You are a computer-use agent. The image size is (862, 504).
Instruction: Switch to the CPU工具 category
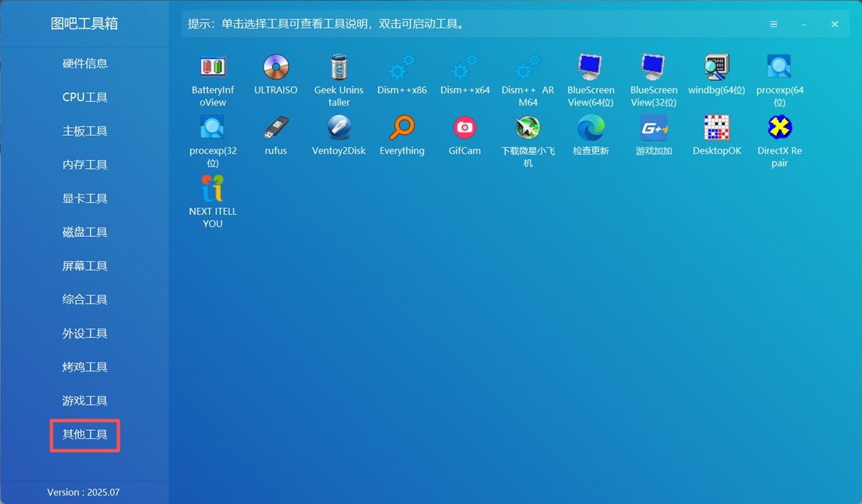click(x=85, y=97)
